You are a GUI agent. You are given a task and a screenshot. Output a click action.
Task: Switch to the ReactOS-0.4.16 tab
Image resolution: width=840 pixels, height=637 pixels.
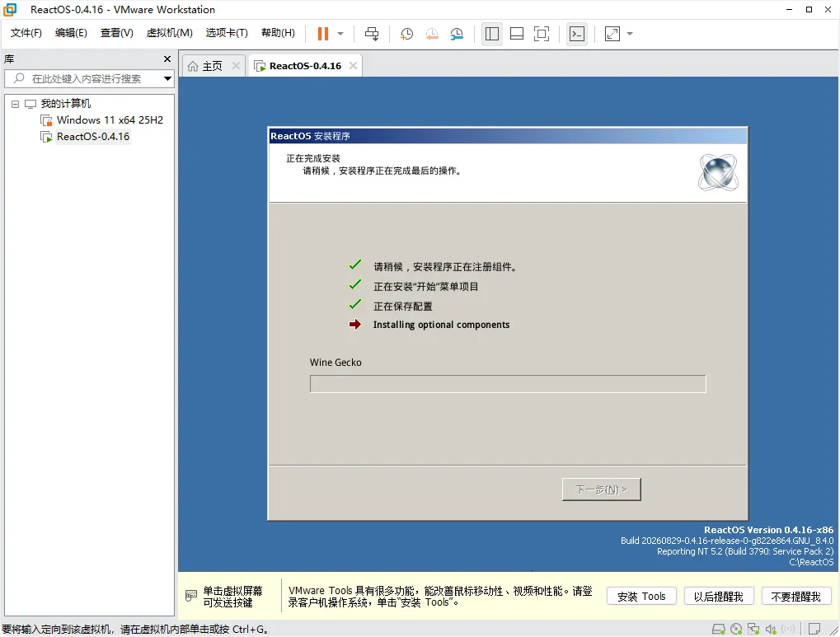click(x=305, y=66)
